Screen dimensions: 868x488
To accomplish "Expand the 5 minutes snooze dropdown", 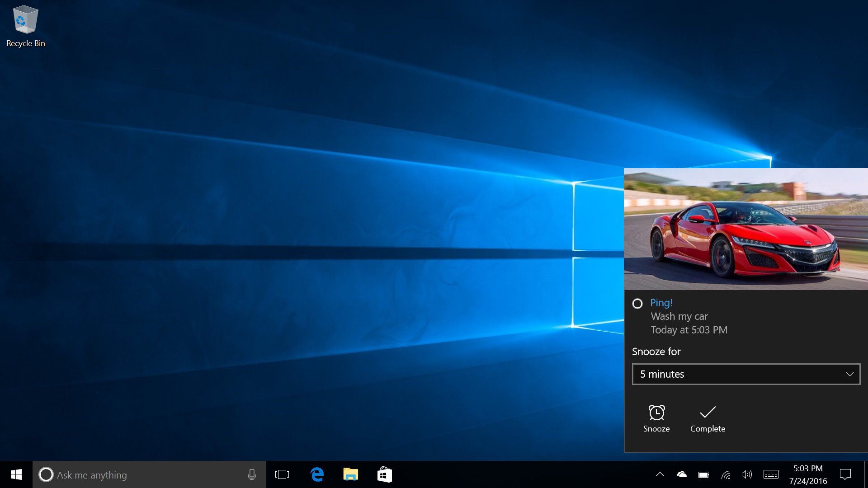I will pyautogui.click(x=746, y=374).
